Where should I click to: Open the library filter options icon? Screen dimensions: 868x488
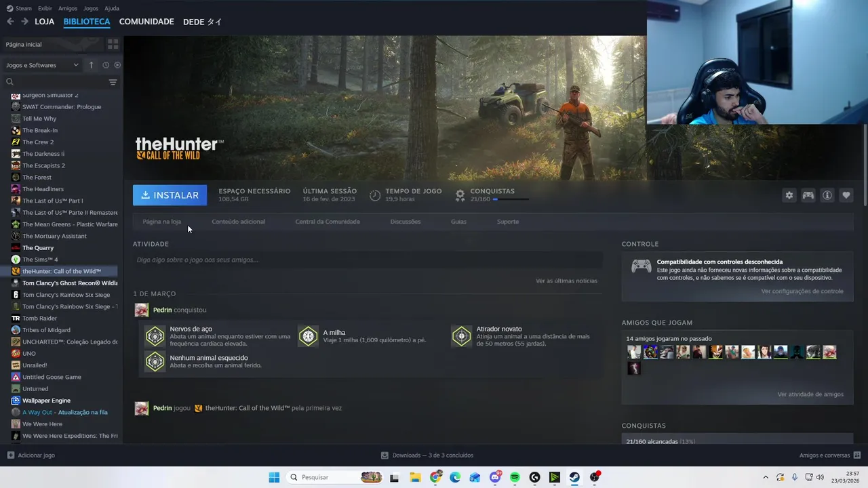click(x=113, y=82)
